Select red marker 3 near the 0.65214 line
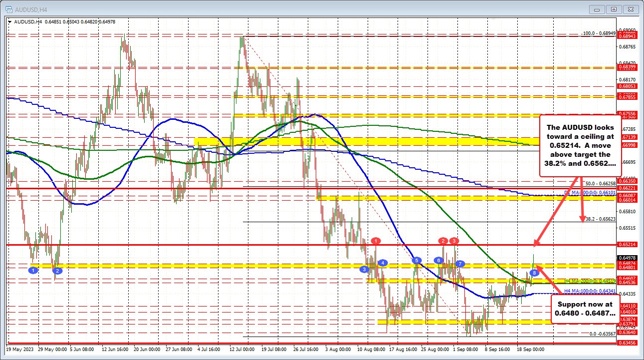This screenshot has height=360, width=644. point(453,241)
